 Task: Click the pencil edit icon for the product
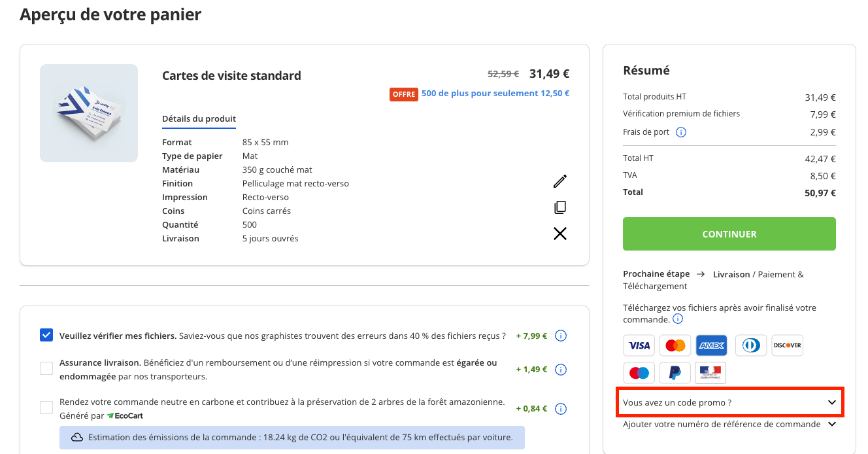pyautogui.click(x=560, y=181)
